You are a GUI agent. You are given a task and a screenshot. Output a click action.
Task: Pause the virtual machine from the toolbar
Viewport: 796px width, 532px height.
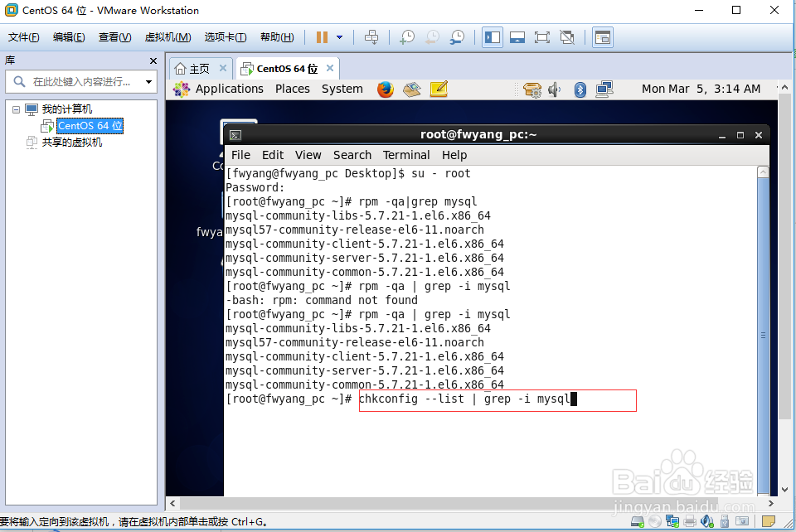[322, 37]
